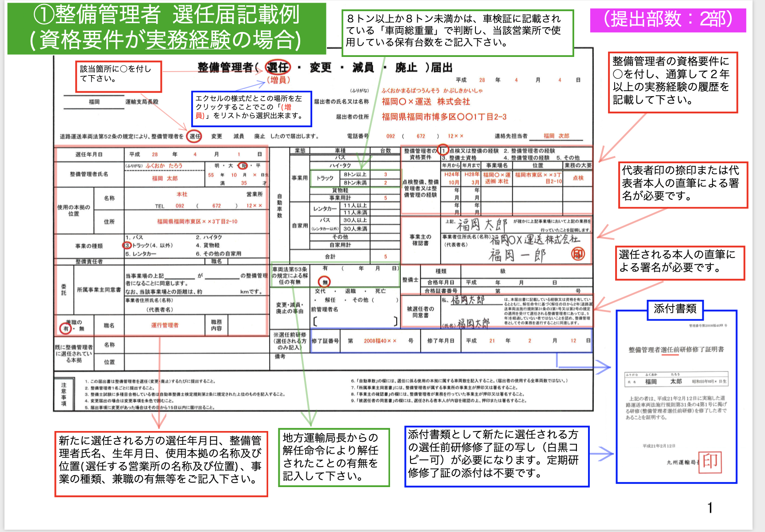Click the 電話番号 label in the header

click(x=358, y=136)
